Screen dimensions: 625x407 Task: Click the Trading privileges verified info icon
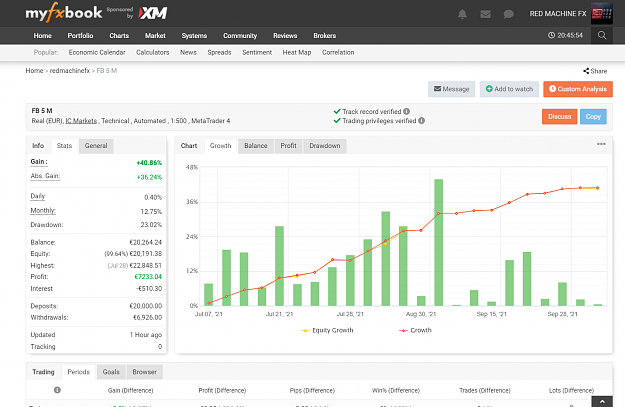pyautogui.click(x=421, y=120)
